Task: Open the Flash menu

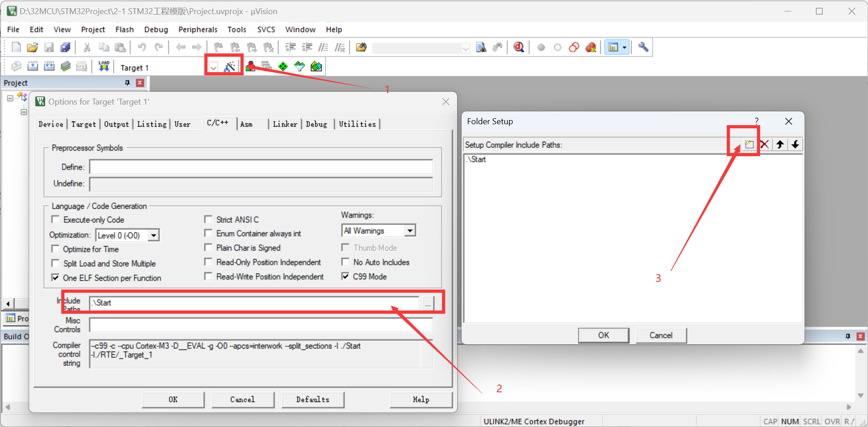Action: pyautogui.click(x=124, y=29)
